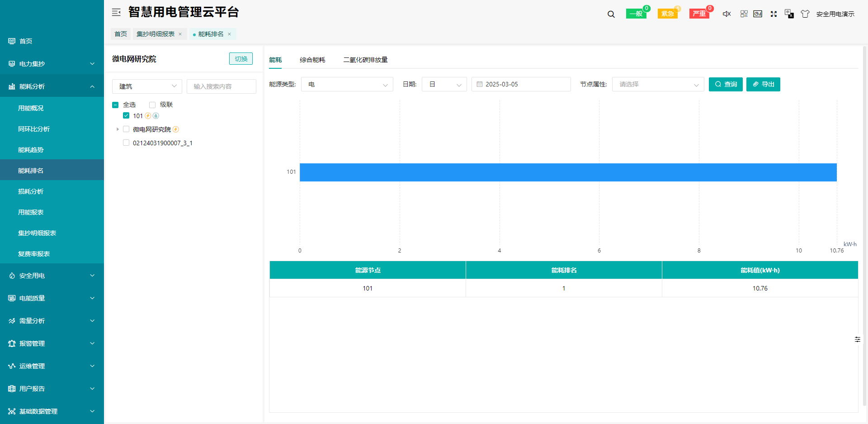868x424 pixels.
Task: Go to 首页 in the sidebar
Action: pyautogui.click(x=52, y=41)
